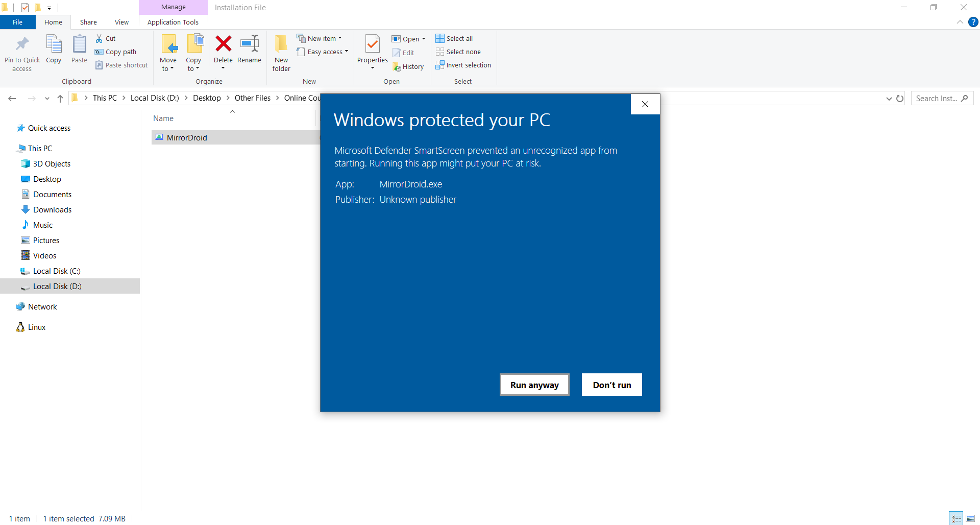The image size is (980, 525).
Task: Open recent locations dropdown
Action: 47,98
